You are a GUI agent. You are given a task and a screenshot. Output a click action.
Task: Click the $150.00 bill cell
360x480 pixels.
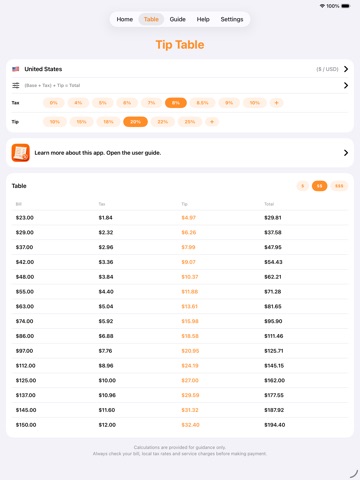point(26,425)
